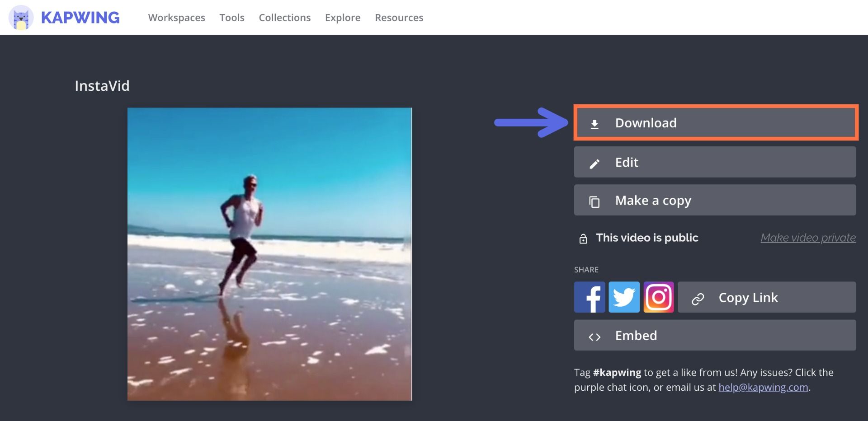The image size is (868, 421).
Task: Open the Explore page
Action: (343, 18)
